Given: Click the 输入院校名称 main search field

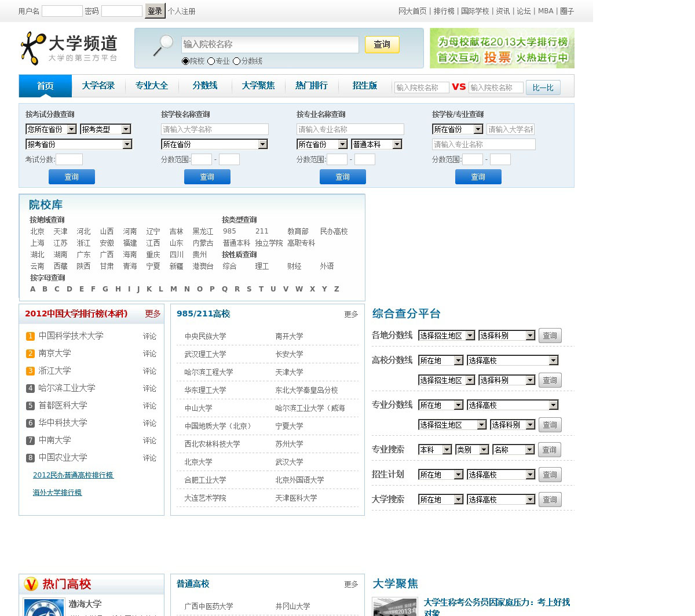Looking at the screenshot, I should (270, 45).
